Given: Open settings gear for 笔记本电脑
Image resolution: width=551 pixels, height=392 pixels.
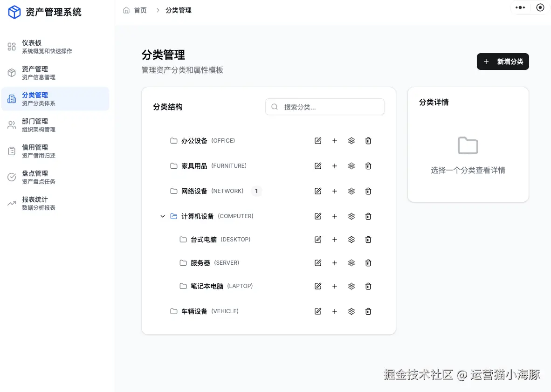Looking at the screenshot, I should 351,286.
